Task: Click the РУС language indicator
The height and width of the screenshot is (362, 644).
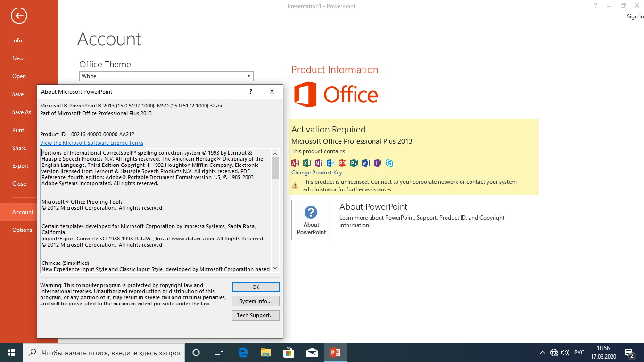Action: 579,353
